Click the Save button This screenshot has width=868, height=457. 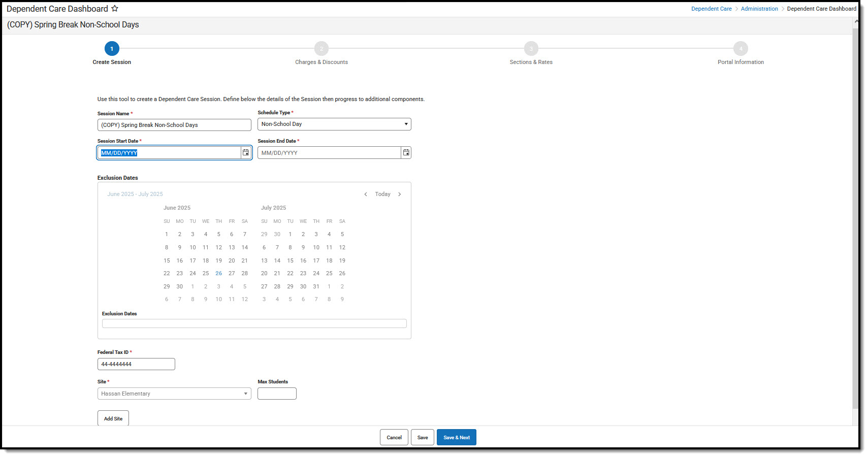click(x=423, y=437)
